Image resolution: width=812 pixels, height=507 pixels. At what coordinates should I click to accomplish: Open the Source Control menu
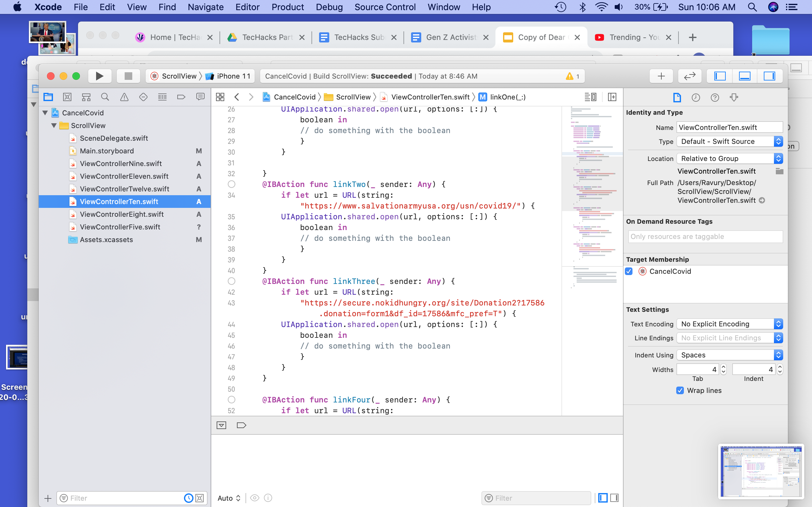click(385, 7)
